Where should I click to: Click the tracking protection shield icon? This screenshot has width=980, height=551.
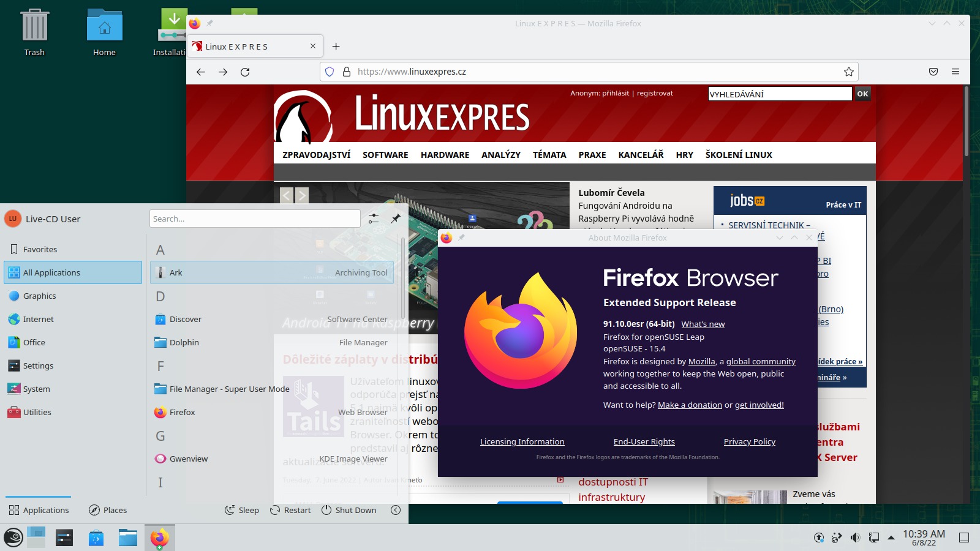[330, 72]
